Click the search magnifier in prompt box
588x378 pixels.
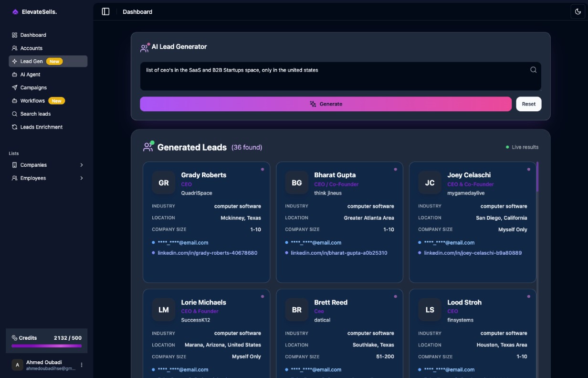(x=533, y=70)
